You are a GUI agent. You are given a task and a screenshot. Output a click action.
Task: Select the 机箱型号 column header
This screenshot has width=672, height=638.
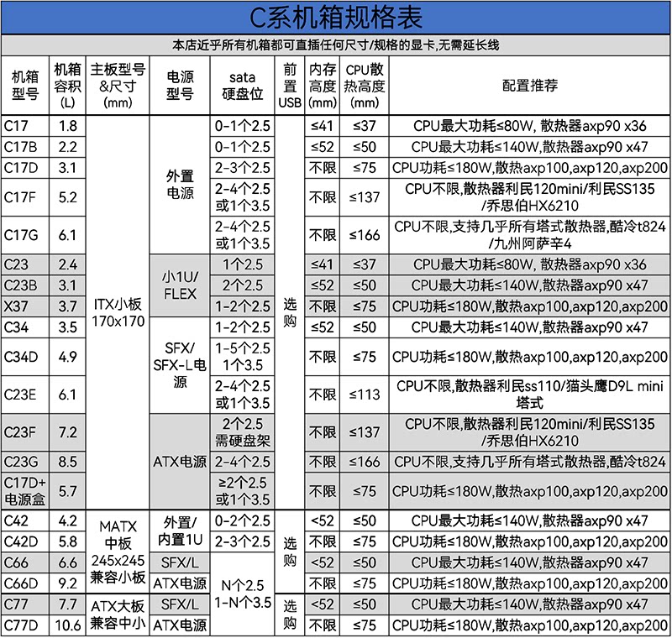click(x=25, y=86)
